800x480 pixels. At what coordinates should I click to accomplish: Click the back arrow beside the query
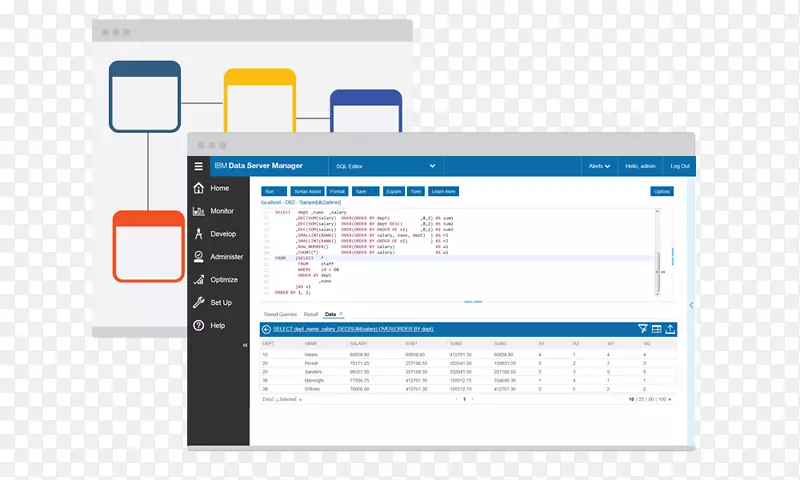pos(267,329)
